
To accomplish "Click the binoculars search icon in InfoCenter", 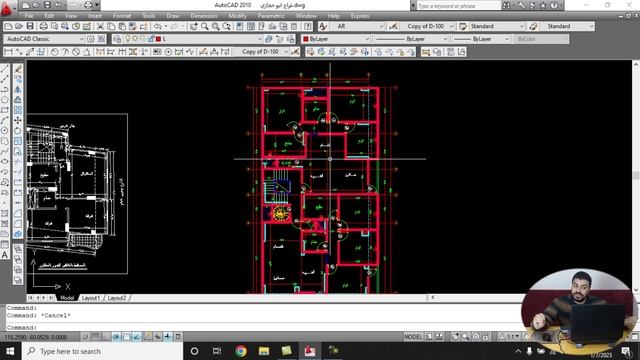I will pos(507,5).
